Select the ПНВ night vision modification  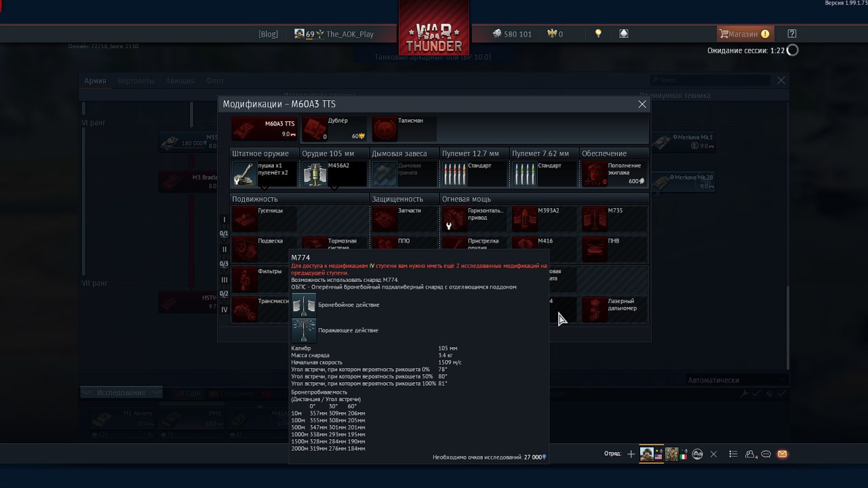(x=614, y=249)
